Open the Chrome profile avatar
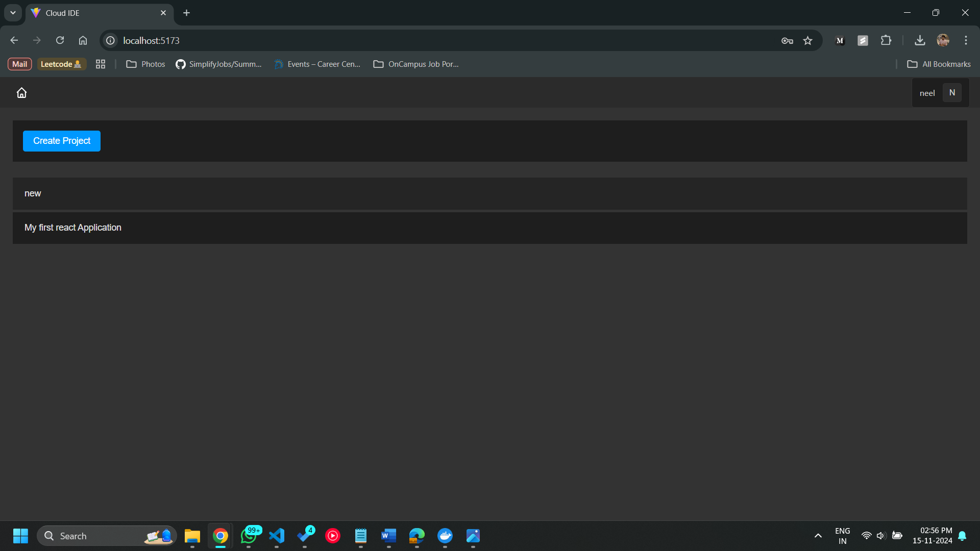Screen dimensions: 980x551 (x=943, y=40)
